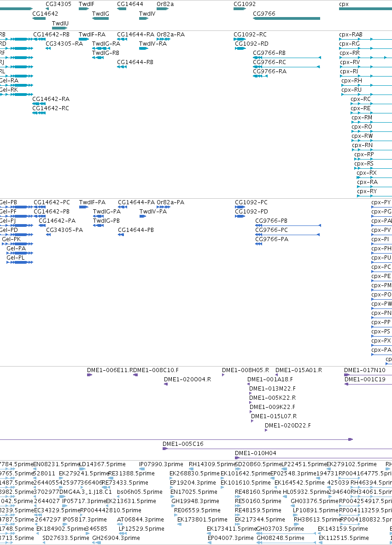Select the TwdlV gene label
Screen dimensions: 392x545
click(x=147, y=14)
